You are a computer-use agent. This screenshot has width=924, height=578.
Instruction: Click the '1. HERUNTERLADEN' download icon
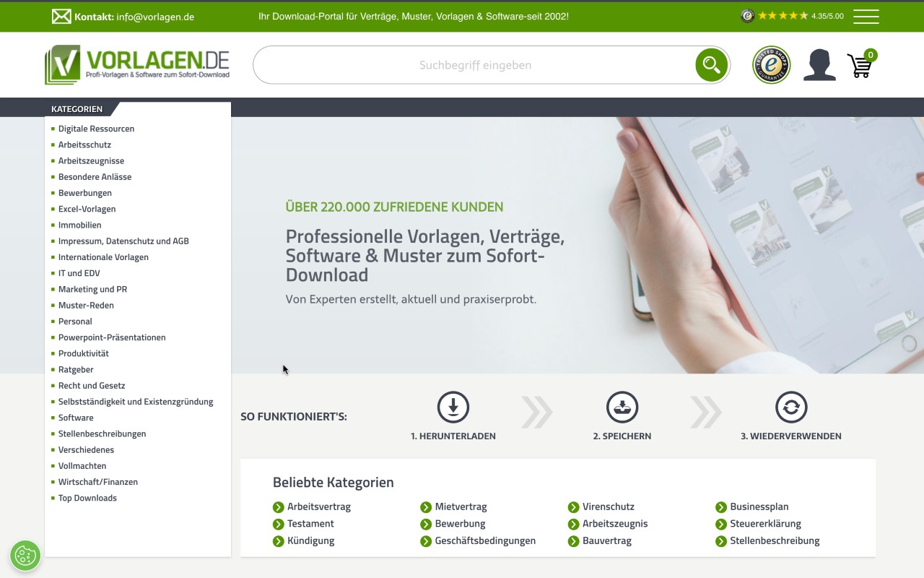point(453,407)
